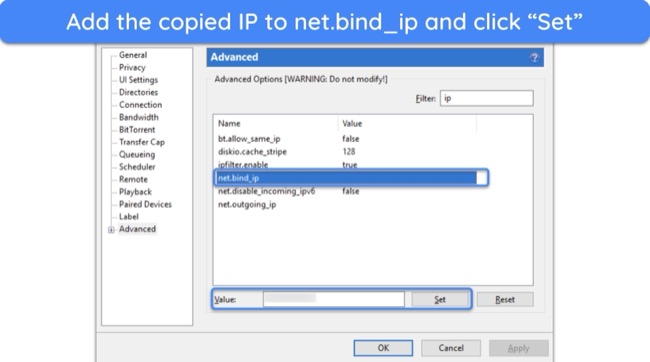
Task: Select the net.outgoing_ip row
Action: (x=345, y=204)
